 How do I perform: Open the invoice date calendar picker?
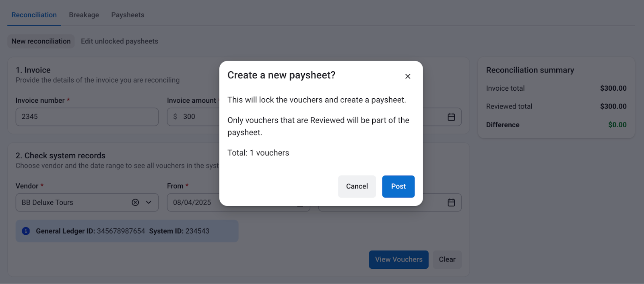point(451,117)
